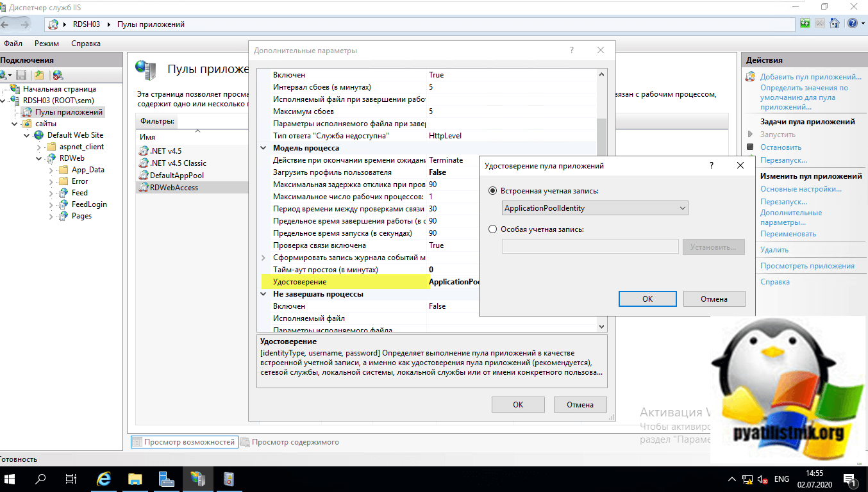This screenshot has width=868, height=492.
Task: Click the back navigation arrow
Action: (4, 24)
